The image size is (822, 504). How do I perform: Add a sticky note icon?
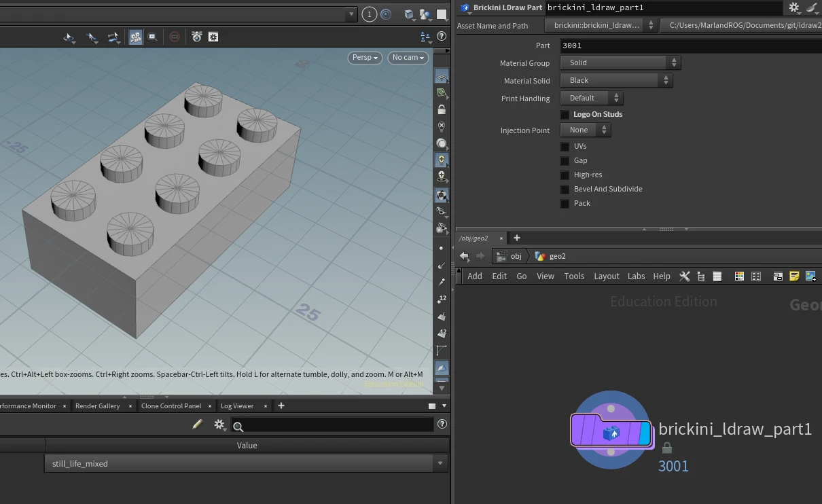pos(794,276)
